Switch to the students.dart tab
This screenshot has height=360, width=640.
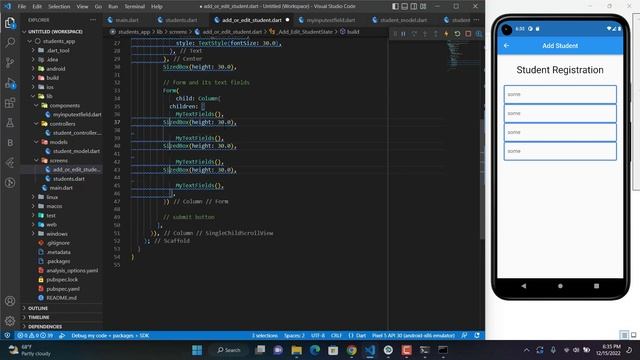tap(181, 20)
